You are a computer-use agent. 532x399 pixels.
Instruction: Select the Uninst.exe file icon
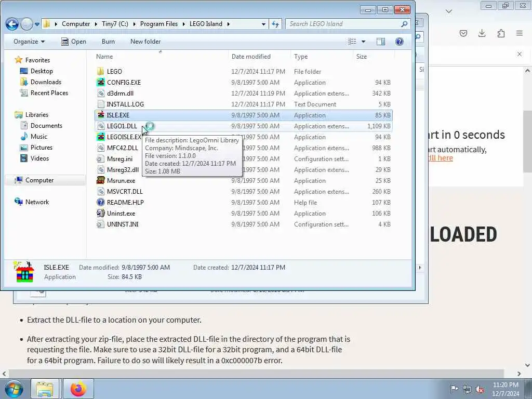click(x=100, y=213)
